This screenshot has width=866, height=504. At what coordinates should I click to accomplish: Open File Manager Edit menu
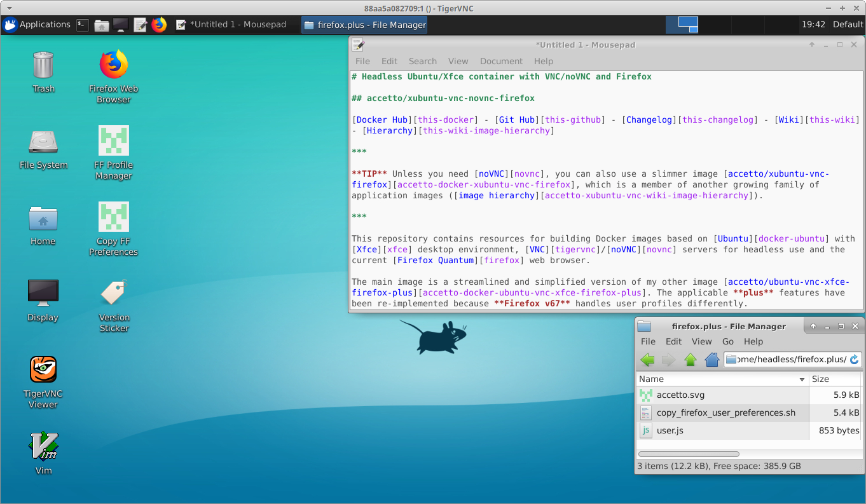[x=673, y=341]
